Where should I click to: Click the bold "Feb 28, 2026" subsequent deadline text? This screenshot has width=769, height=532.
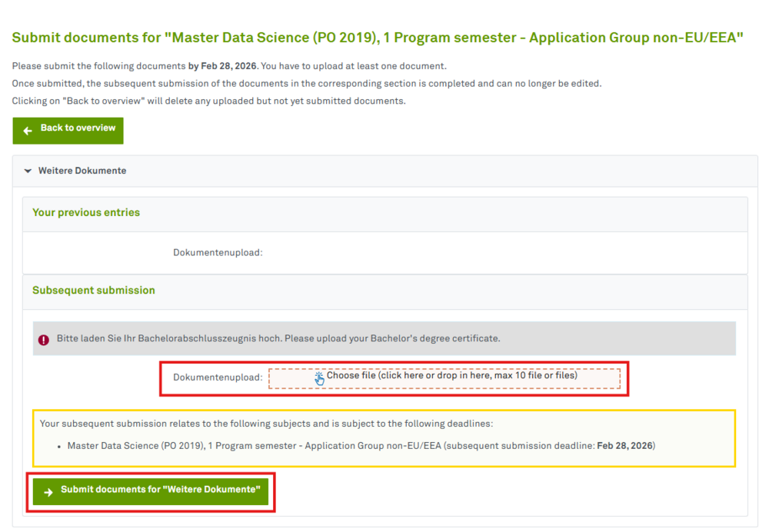[x=624, y=446]
